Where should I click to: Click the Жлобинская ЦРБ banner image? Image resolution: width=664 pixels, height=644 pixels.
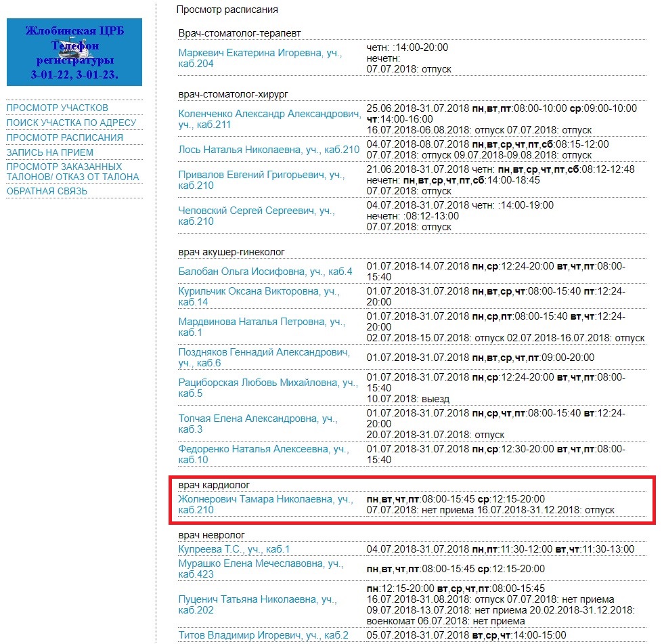pos(74,52)
